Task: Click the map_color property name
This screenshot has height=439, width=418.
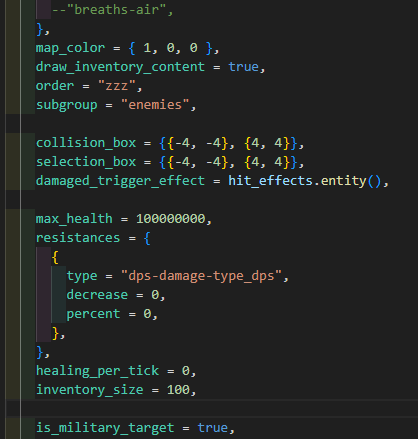Action: coord(70,48)
